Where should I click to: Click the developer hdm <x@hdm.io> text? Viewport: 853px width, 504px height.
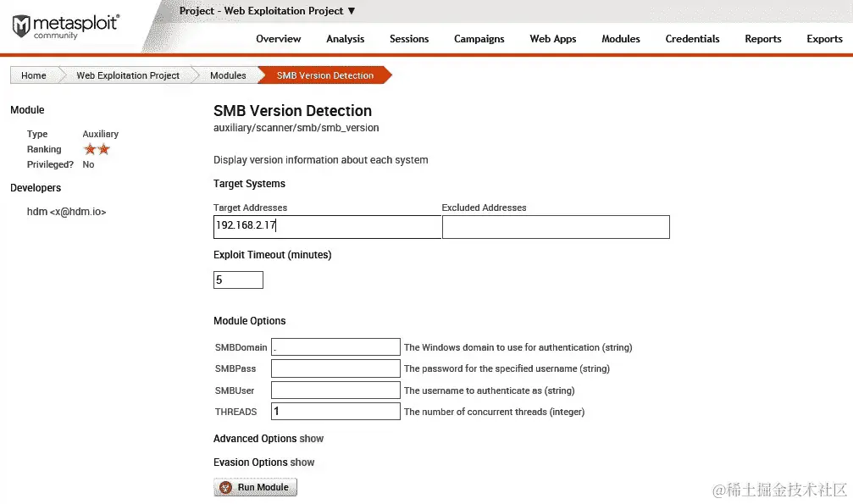point(66,212)
